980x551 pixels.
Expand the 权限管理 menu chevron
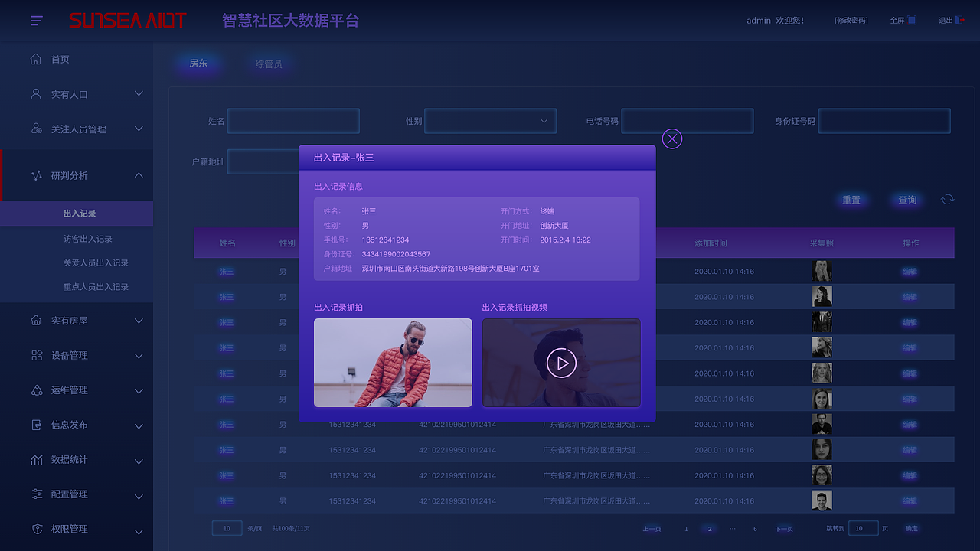[x=139, y=530]
